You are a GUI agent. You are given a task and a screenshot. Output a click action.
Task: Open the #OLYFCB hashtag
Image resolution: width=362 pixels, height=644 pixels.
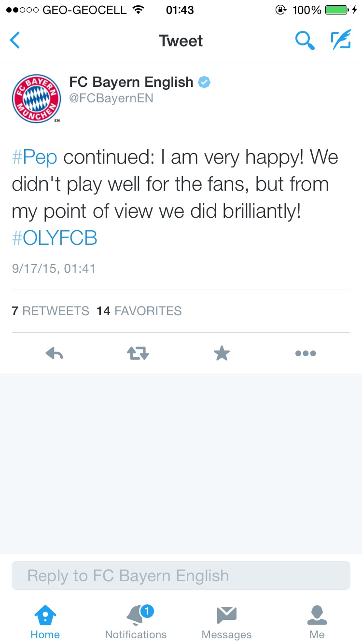55,238
